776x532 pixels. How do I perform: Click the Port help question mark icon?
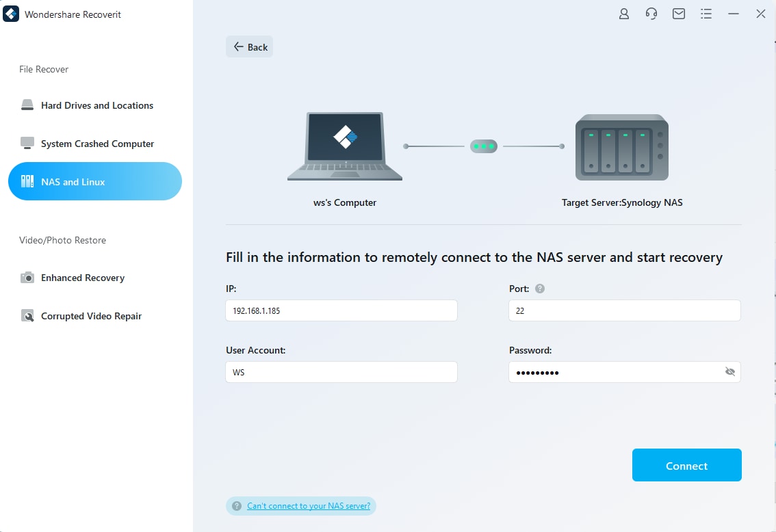(540, 289)
